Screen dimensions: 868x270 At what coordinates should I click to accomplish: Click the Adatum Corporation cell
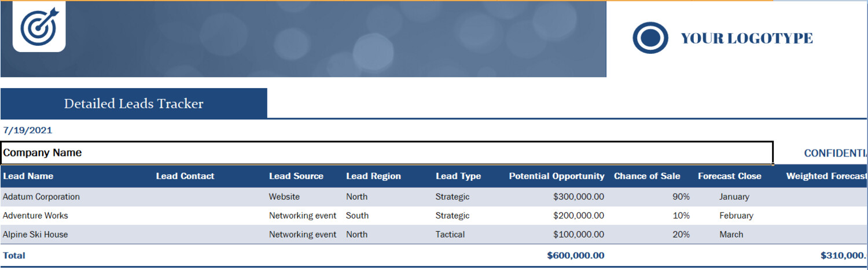41,197
